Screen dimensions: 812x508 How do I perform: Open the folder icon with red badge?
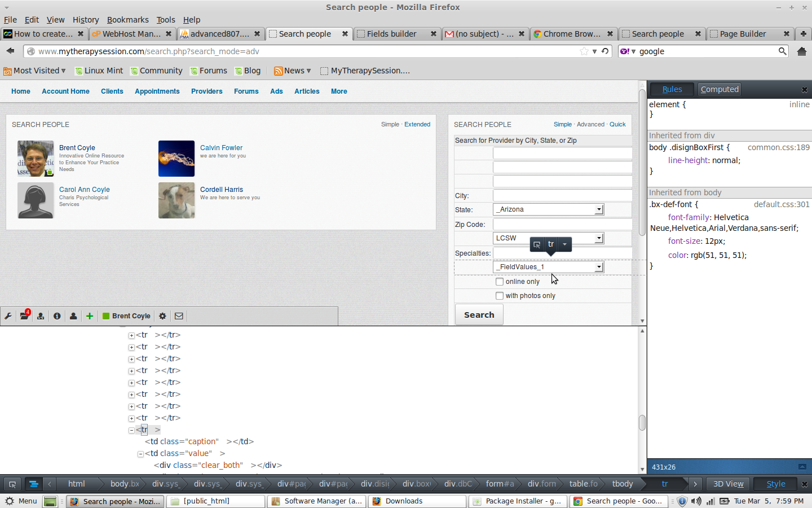pyautogui.click(x=24, y=316)
